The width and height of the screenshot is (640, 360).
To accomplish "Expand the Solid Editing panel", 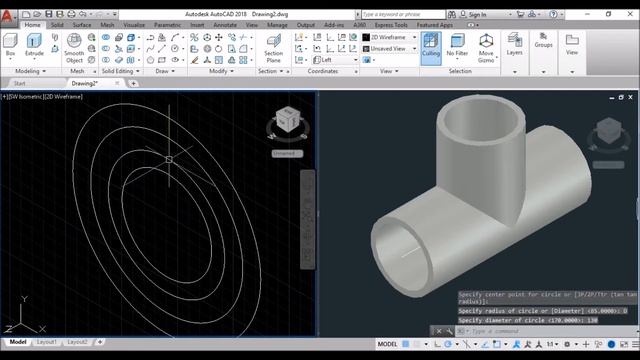I will click(x=121, y=71).
